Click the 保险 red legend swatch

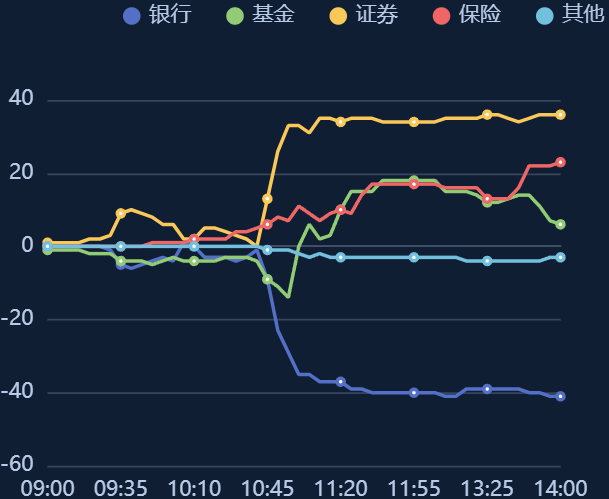pyautogui.click(x=442, y=16)
